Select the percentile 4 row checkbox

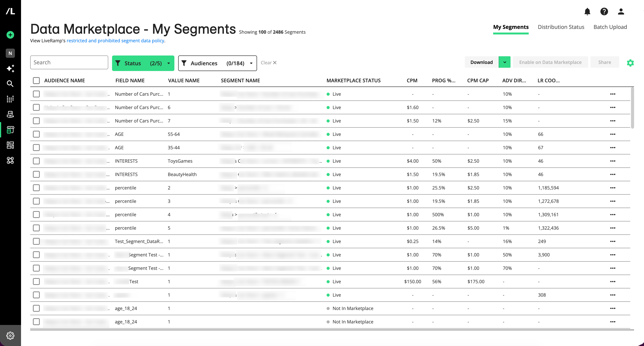pos(36,214)
